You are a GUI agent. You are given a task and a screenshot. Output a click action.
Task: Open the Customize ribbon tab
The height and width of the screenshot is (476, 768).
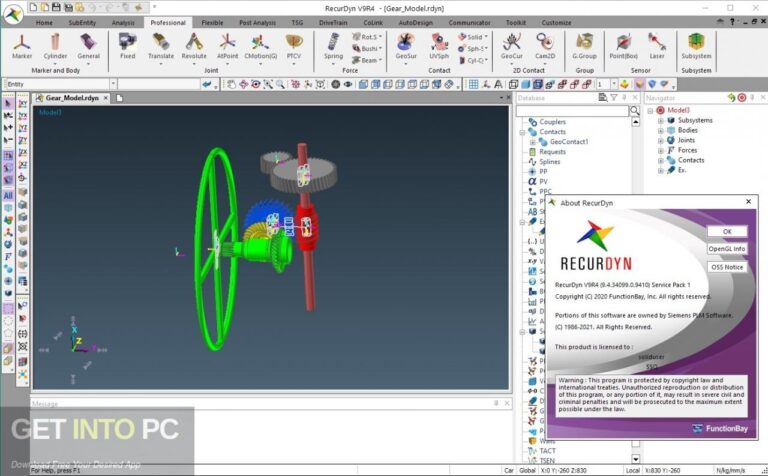pyautogui.click(x=556, y=23)
